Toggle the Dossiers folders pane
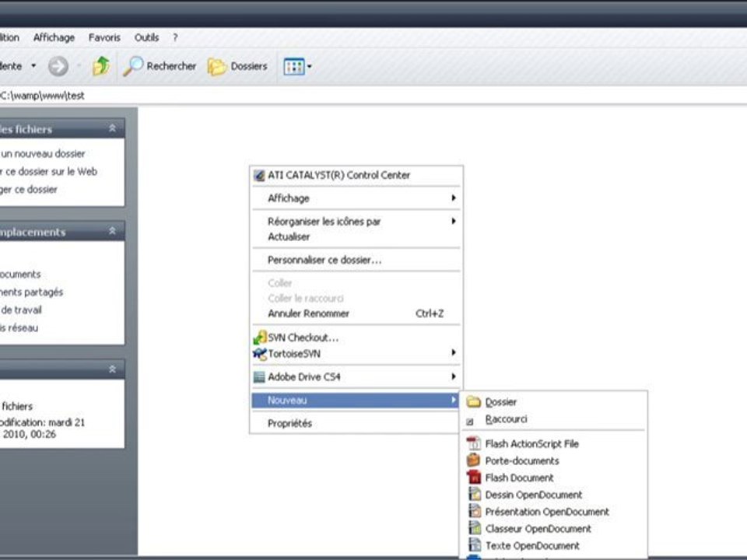The image size is (747, 560). (237, 66)
